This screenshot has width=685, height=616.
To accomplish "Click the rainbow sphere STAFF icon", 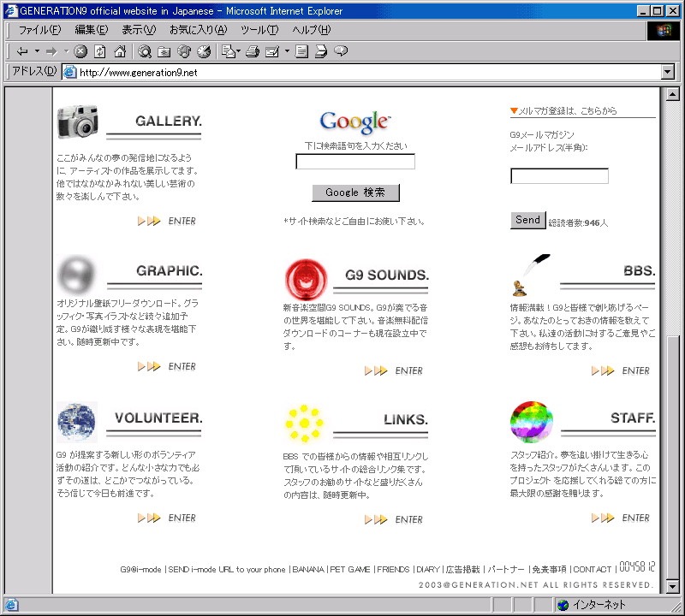I will (531, 422).
